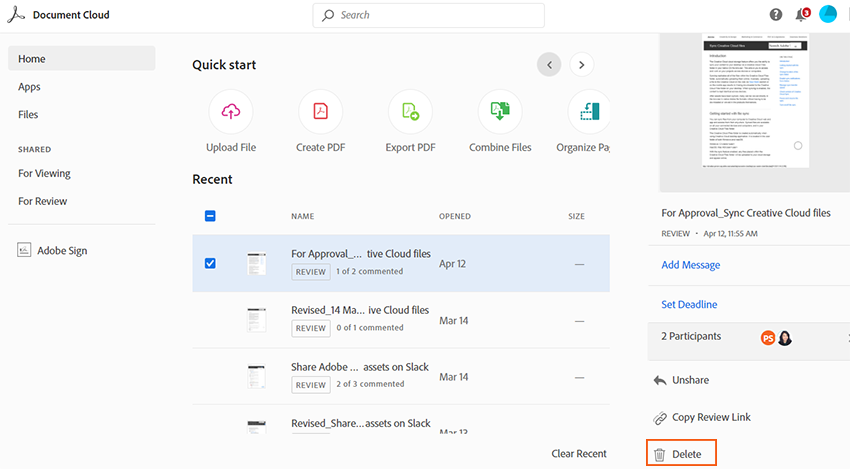Click the Export PDF icon
The image size is (850, 469).
tap(410, 111)
